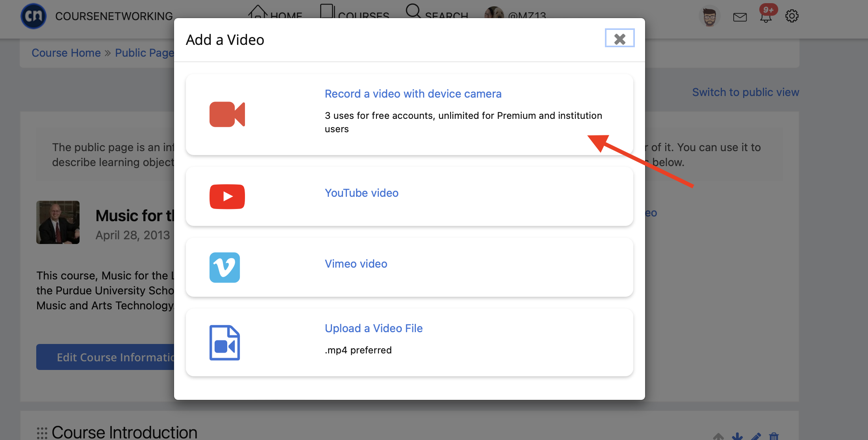Click the COURSENETWORKING brand text
Screen dimensions: 868x440
click(x=114, y=16)
